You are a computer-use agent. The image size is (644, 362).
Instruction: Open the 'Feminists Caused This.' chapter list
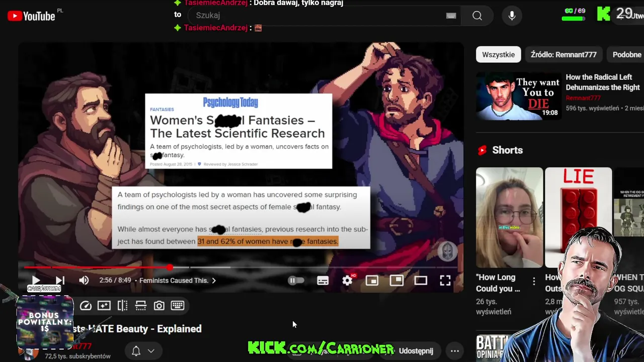pos(178,281)
